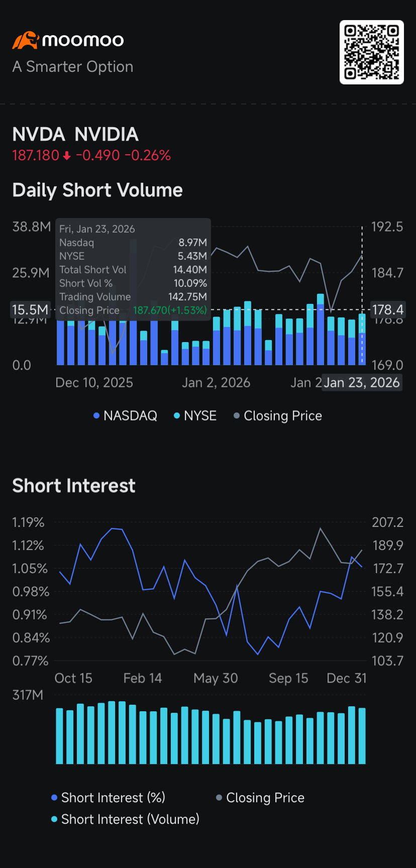Toggle the NYSE legend series
Viewport: 416px width, 868px height.
[195, 416]
